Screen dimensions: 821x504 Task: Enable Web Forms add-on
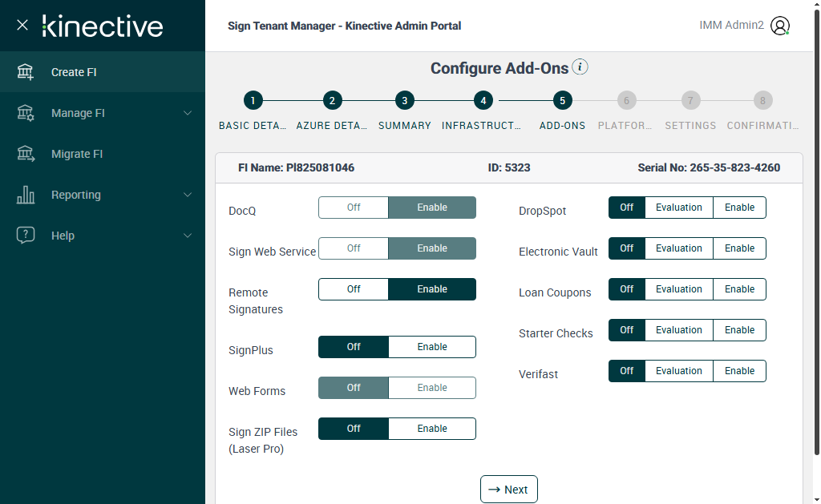432,387
